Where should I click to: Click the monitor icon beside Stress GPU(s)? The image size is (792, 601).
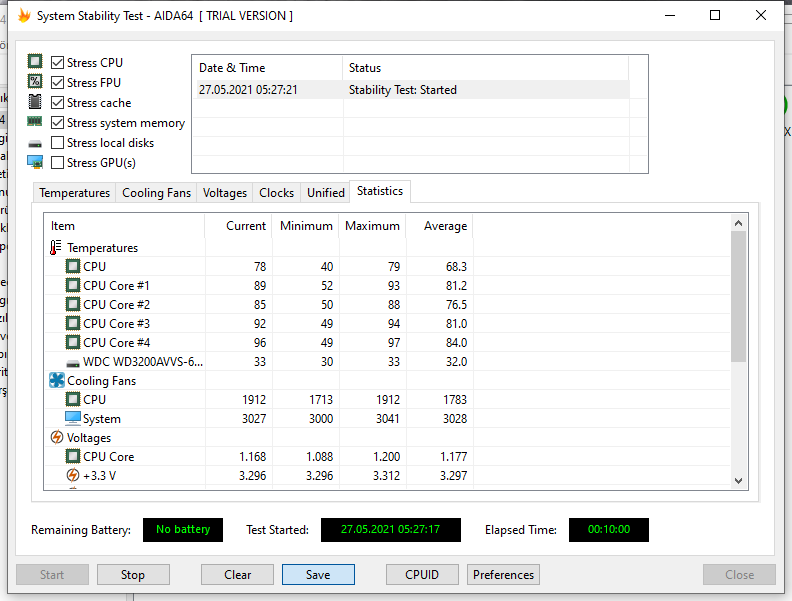pos(35,162)
